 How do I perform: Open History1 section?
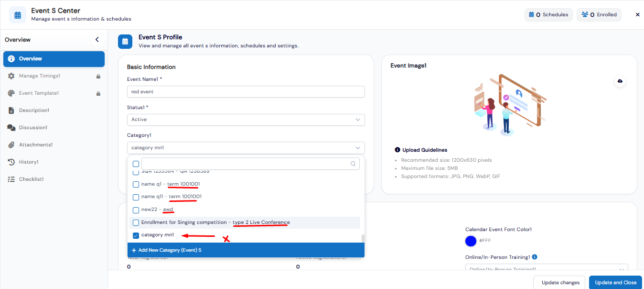pyautogui.click(x=54, y=162)
